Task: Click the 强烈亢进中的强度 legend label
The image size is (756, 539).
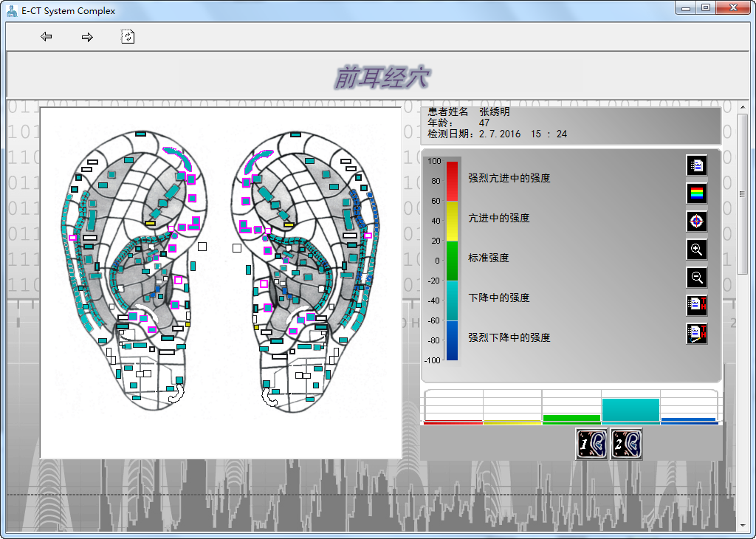Action: coord(509,179)
